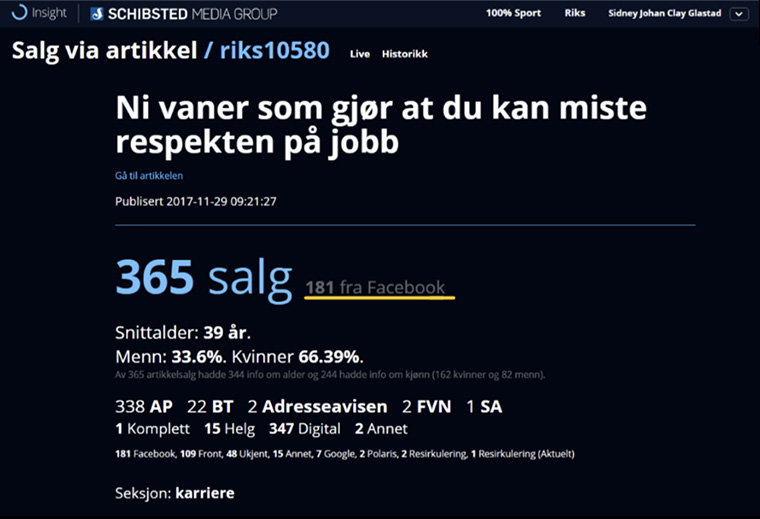Click the article headline Ni vaner som gjør

pos(381,125)
